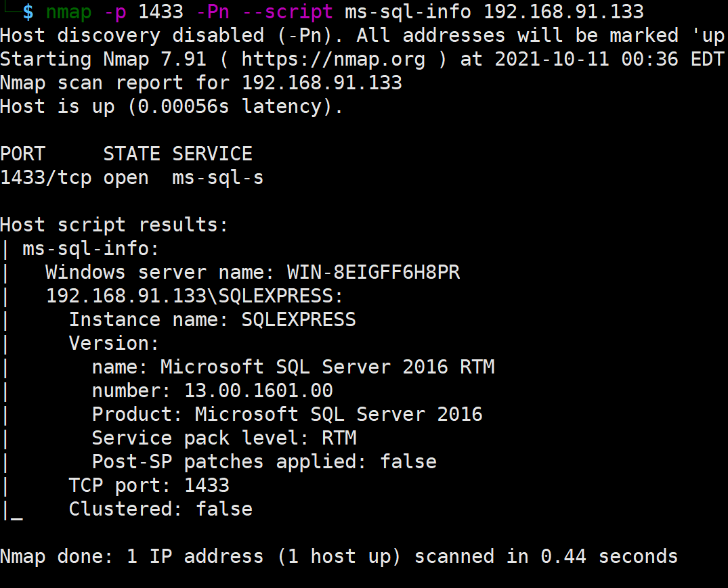Viewport: 728px width, 588px height.
Task: Click the Clustered false value
Action: tap(224, 509)
